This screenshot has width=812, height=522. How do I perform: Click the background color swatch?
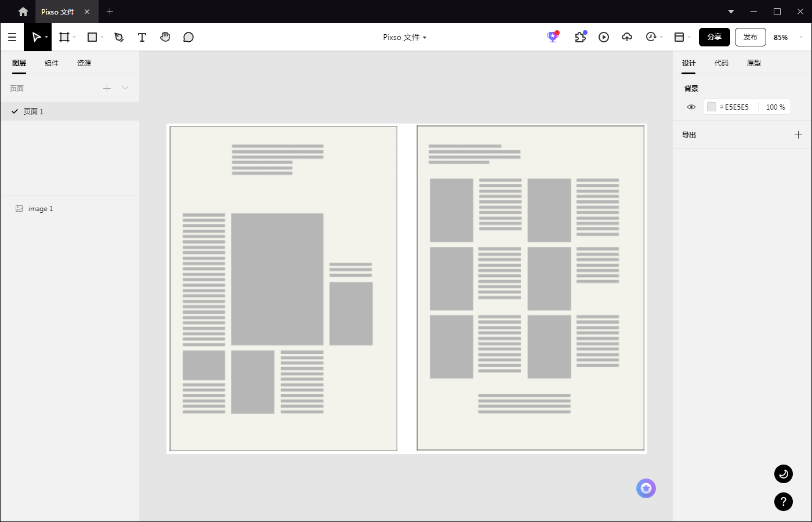tap(712, 107)
